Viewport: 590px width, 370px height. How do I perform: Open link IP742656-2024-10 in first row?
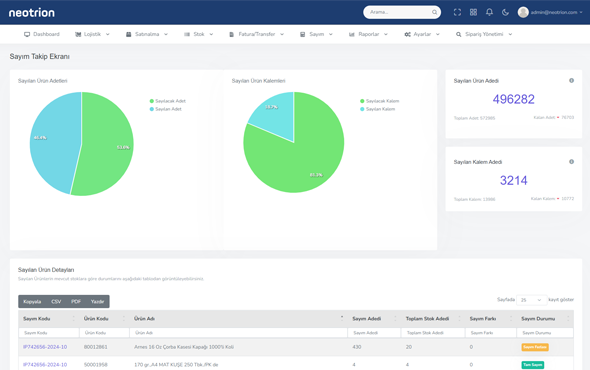click(45, 347)
